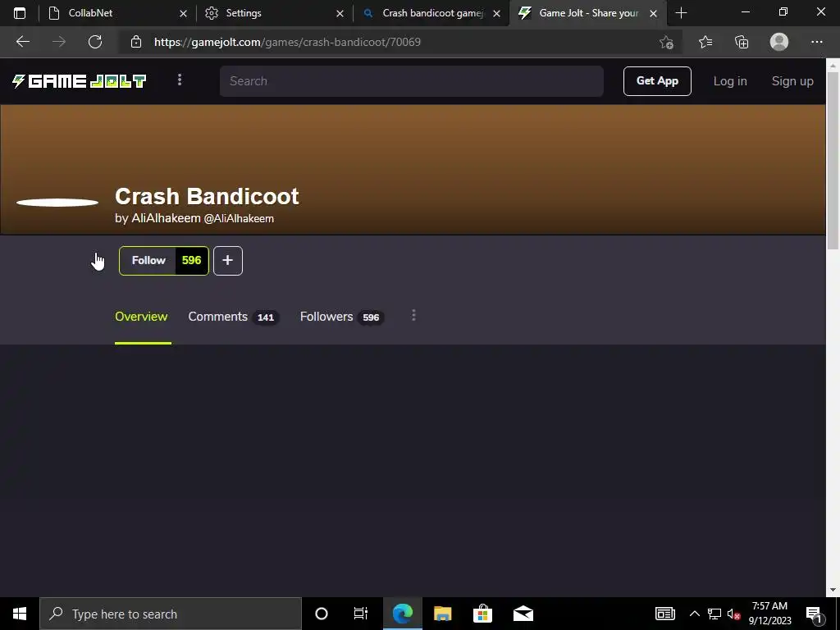The width and height of the screenshot is (840, 630).
Task: Click the page vertical scrollbar thumb
Action: coord(833,160)
